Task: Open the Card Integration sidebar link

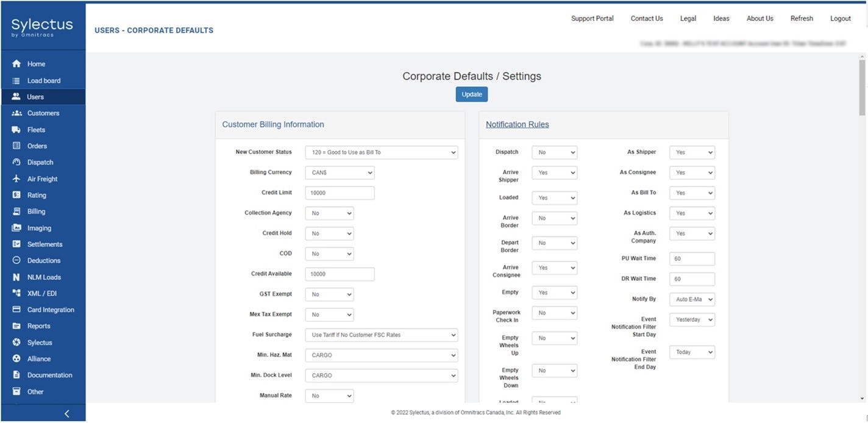Action: point(51,310)
